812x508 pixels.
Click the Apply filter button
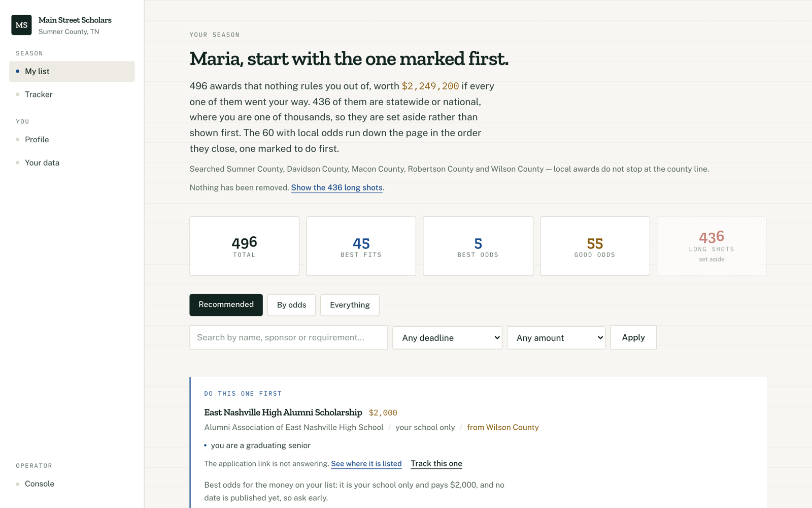pyautogui.click(x=633, y=338)
